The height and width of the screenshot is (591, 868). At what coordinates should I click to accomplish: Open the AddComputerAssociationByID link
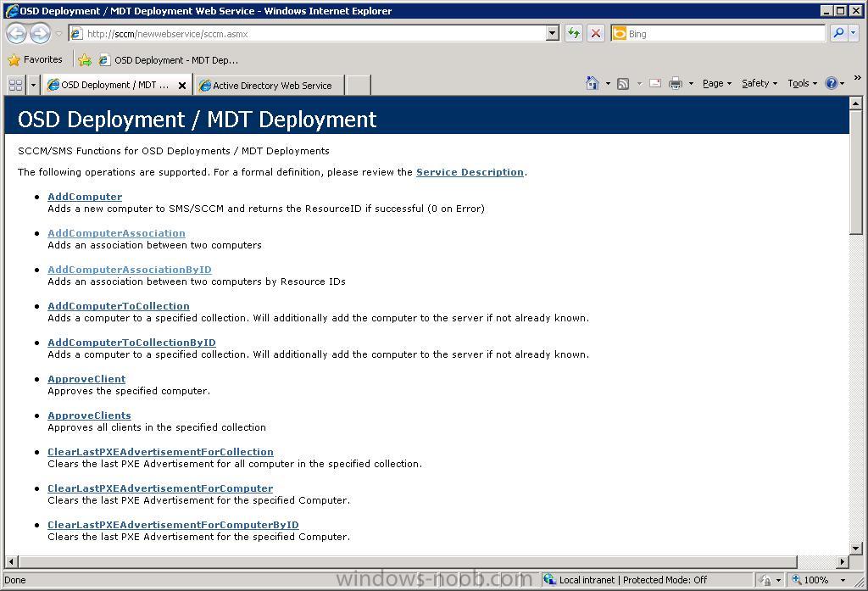(x=130, y=269)
